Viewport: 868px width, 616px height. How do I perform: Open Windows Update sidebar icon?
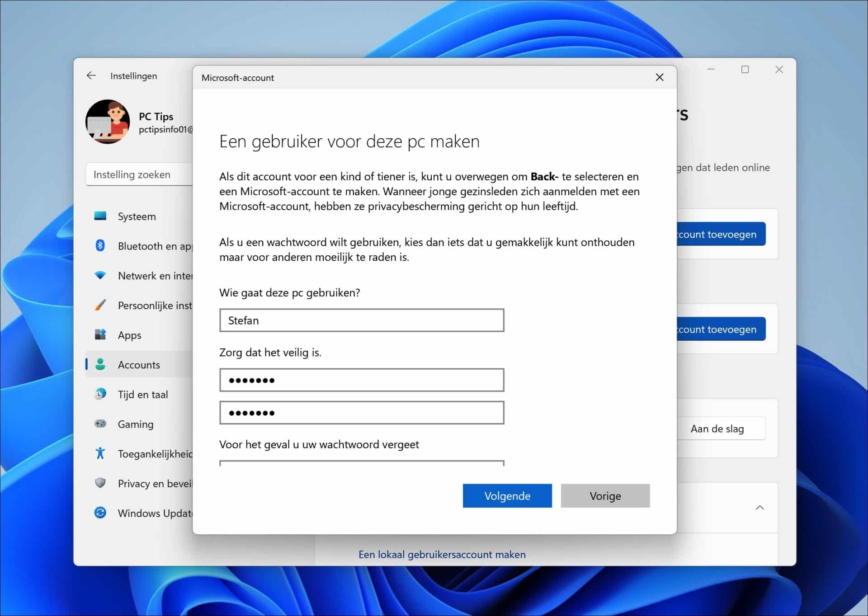(100, 513)
